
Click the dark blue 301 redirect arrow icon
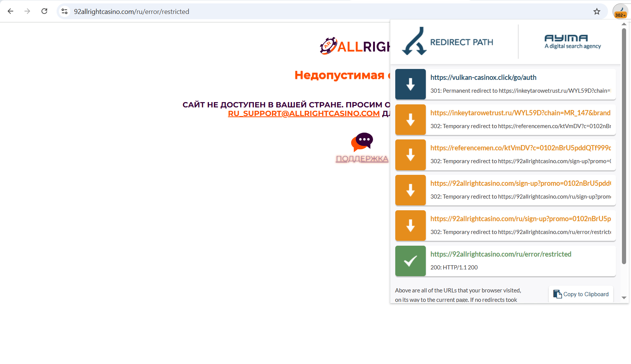coord(410,84)
